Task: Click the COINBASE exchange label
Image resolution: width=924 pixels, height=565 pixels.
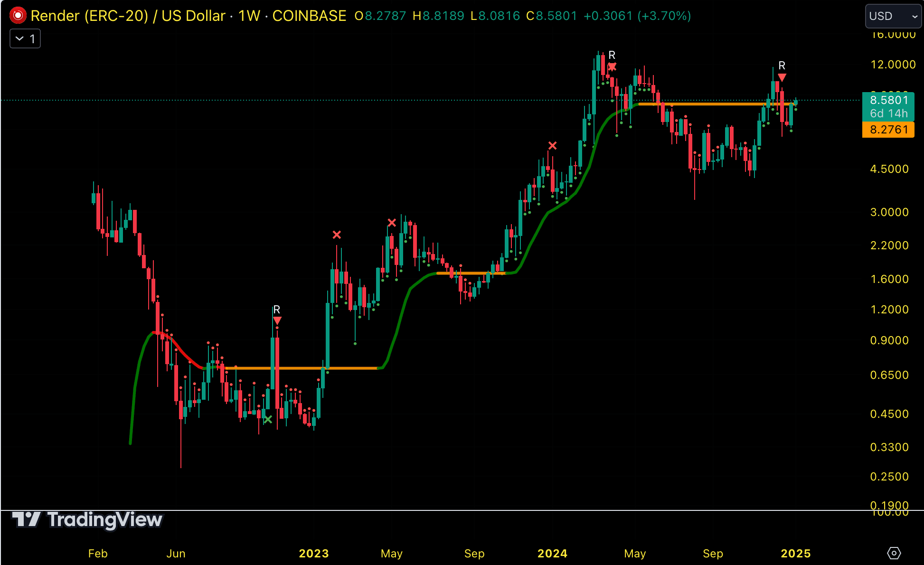Action: tap(309, 16)
